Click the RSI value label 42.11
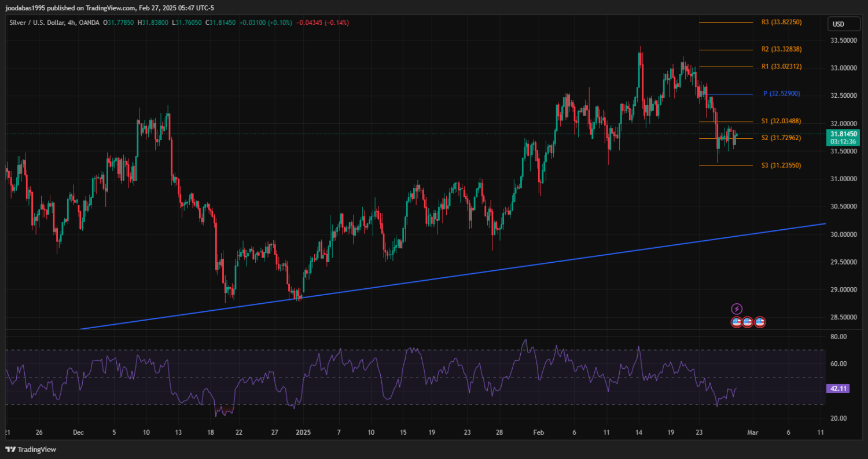Screen dimensions: 868x459 [x=838, y=389]
